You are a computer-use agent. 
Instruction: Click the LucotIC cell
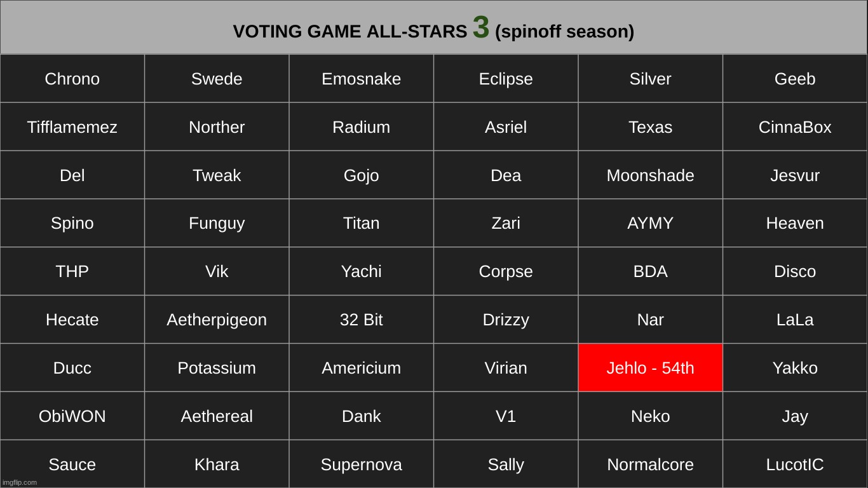tap(794, 464)
